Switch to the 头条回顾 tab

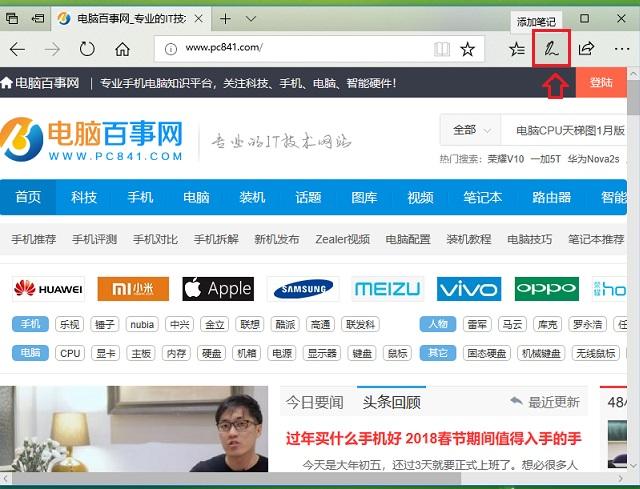(x=391, y=402)
